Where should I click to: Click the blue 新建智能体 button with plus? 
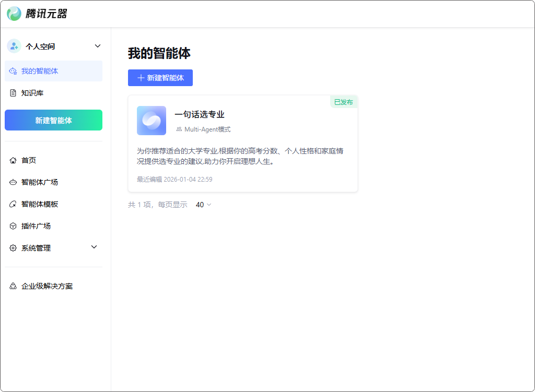[160, 78]
